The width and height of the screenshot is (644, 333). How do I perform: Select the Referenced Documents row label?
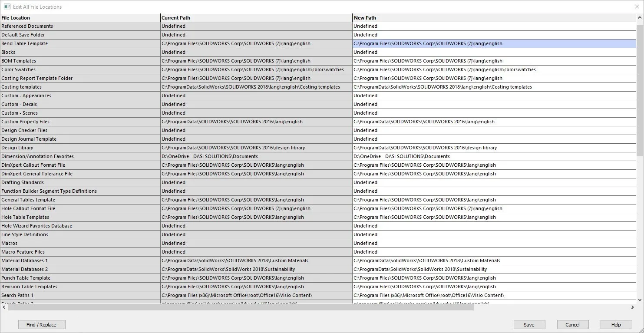pos(80,26)
